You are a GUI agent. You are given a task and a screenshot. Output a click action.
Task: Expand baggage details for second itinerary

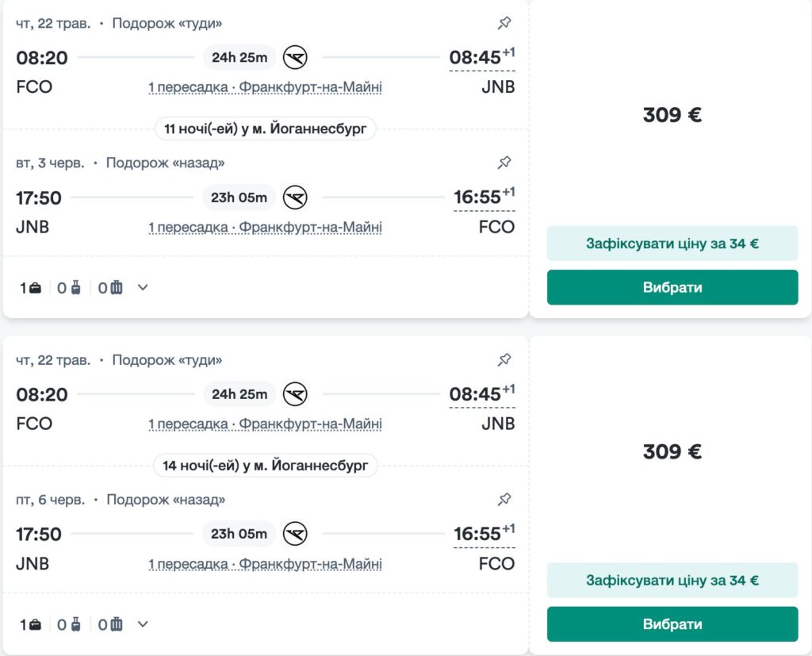[143, 623]
